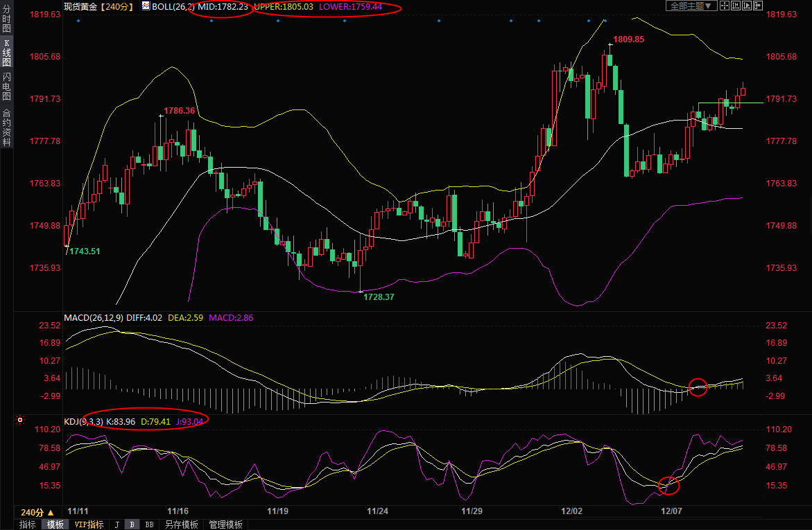Click the BOLL indicator chart icon
Image resolution: width=812 pixels, height=530 pixels.
[146, 6]
